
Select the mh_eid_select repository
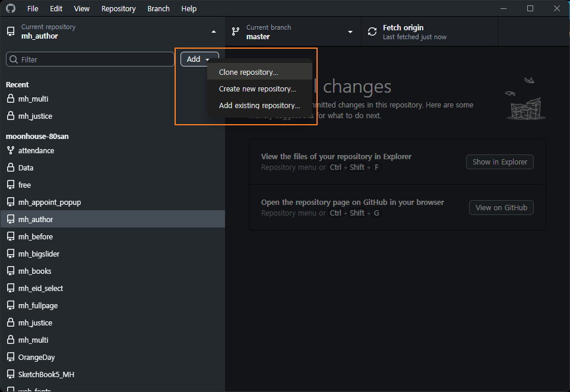pyautogui.click(x=112, y=288)
